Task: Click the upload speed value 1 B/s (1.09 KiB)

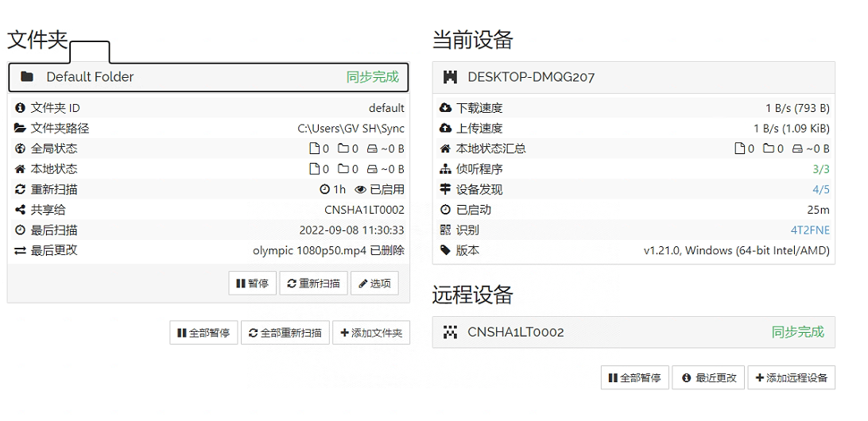Action: tap(792, 129)
